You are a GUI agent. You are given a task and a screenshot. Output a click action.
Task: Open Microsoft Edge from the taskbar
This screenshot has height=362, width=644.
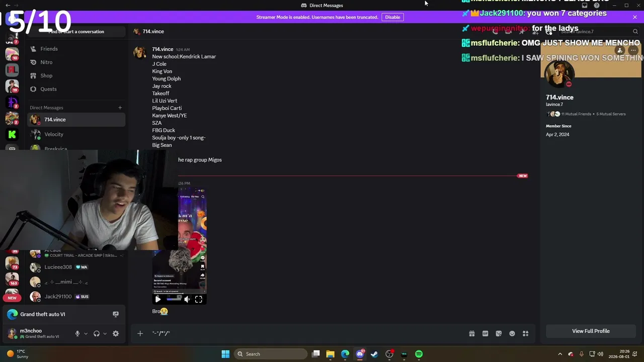coord(345,354)
